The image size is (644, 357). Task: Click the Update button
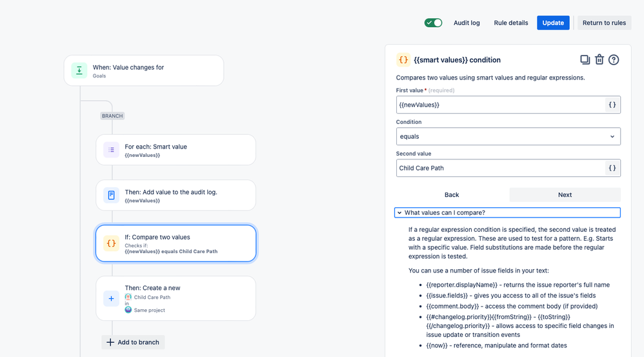coord(553,23)
